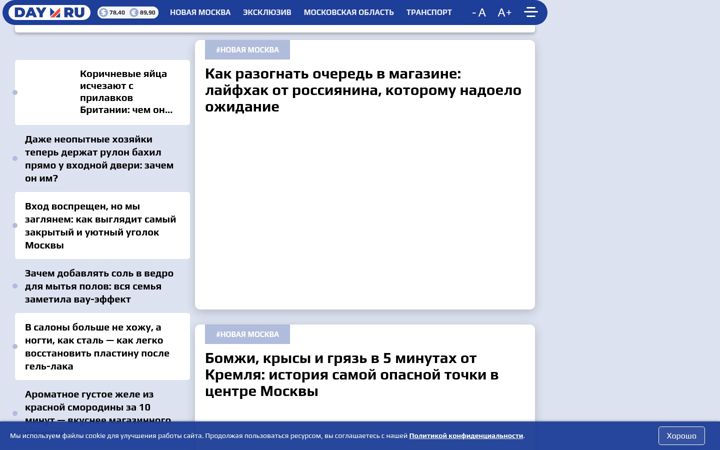
Task: Click image area of queue article card
Action: (x=365, y=211)
